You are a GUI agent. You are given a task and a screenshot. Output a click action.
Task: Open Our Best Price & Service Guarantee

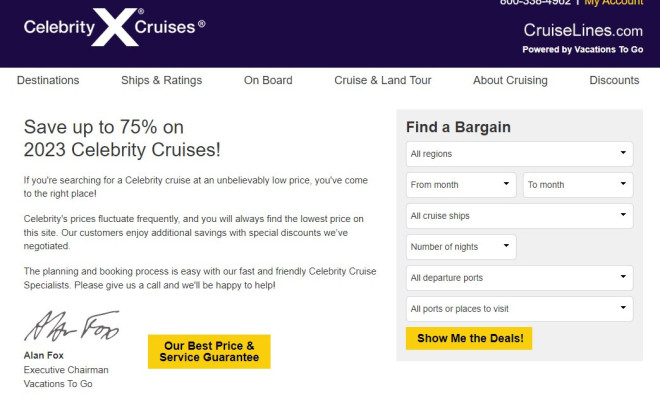pos(209,352)
